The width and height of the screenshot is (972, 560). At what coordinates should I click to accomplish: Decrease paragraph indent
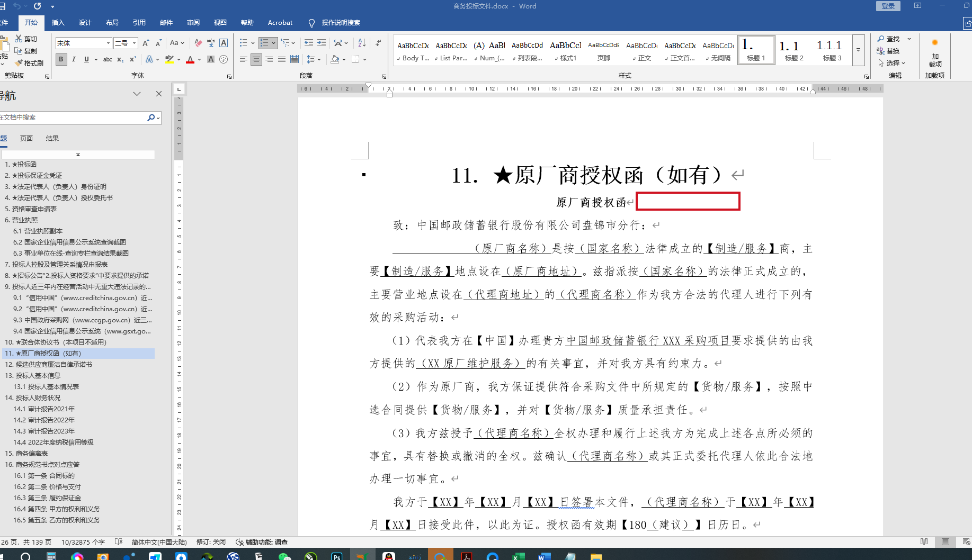pos(309,43)
